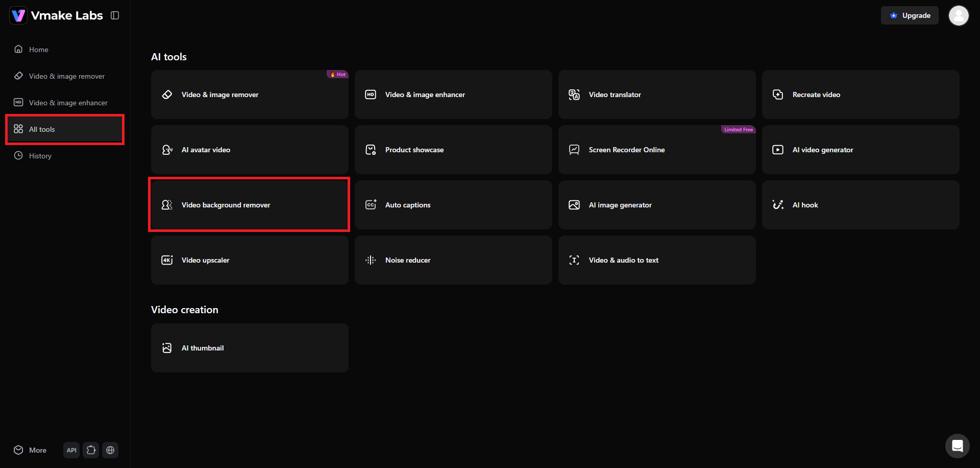Open the Video translator tool card
980x468 pixels.
point(657,95)
